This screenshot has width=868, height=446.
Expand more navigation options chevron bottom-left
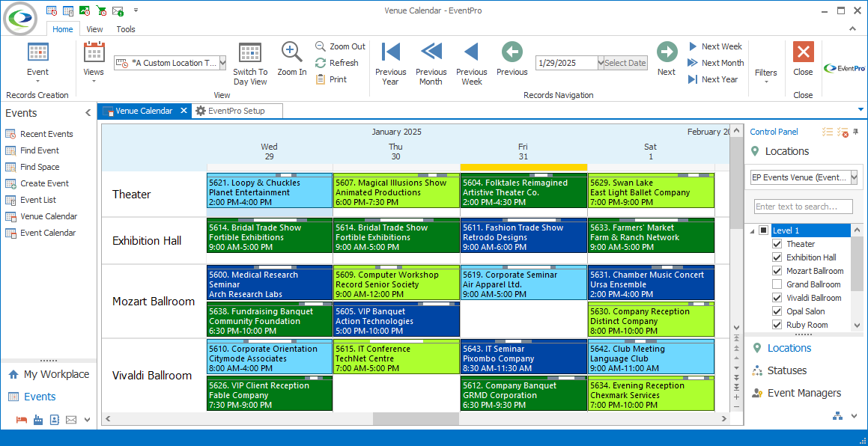click(x=87, y=420)
